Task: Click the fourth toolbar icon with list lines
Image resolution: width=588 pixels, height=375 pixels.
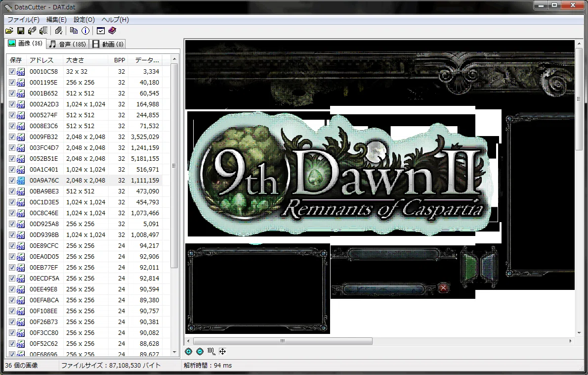Action: tap(43, 31)
